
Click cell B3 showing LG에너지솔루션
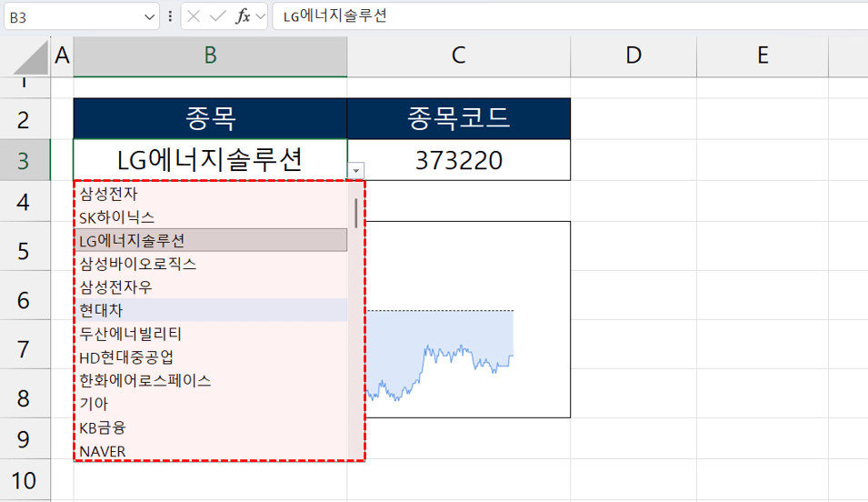pyautogui.click(x=210, y=160)
